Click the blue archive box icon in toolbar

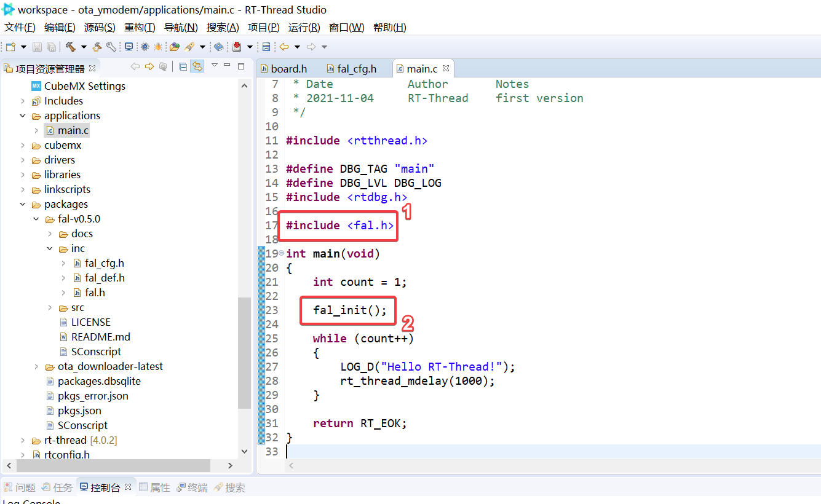tap(266, 47)
